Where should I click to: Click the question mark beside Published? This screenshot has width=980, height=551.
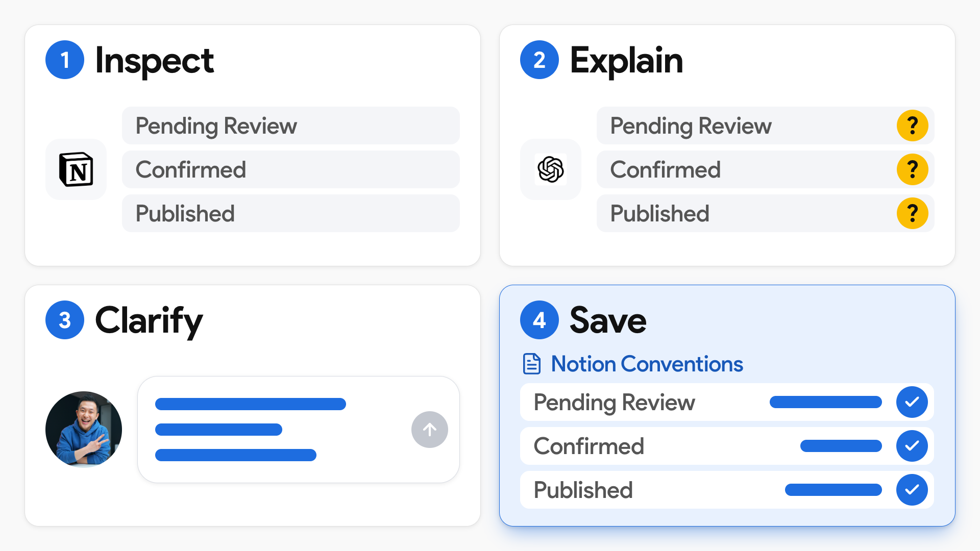[x=913, y=213]
